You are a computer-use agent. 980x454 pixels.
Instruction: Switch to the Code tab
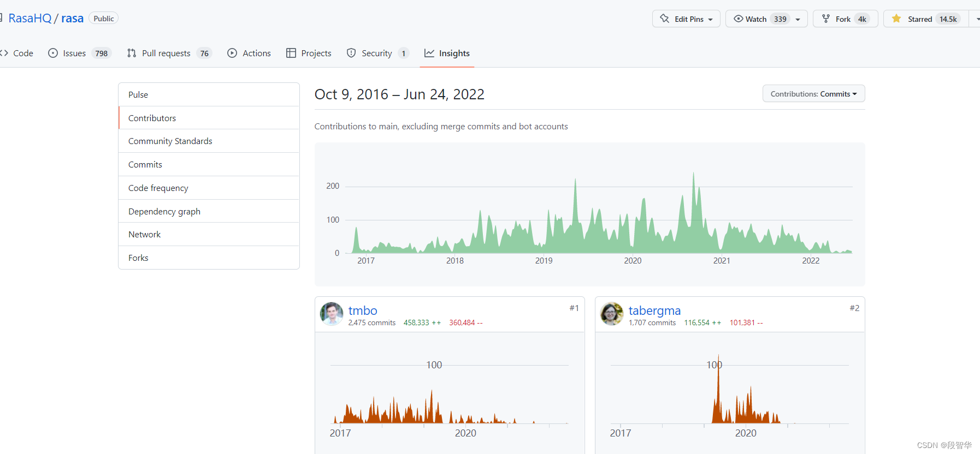point(17,53)
